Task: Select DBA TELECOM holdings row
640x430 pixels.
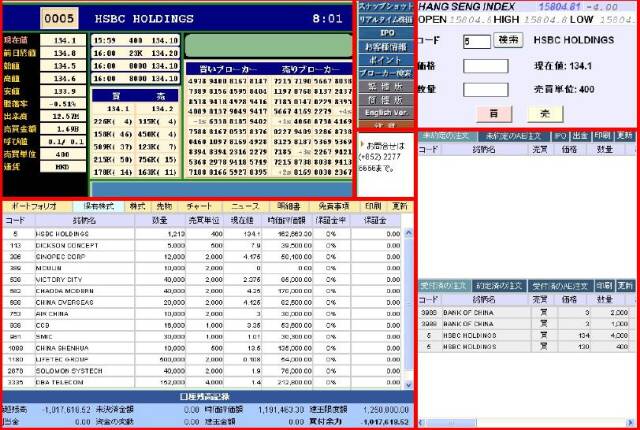Action: pos(202,382)
